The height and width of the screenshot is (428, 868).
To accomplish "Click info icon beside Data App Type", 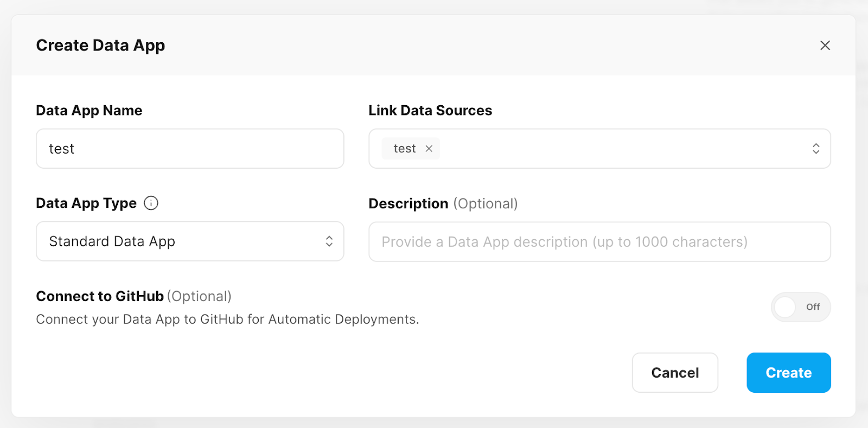I will pyautogui.click(x=151, y=203).
